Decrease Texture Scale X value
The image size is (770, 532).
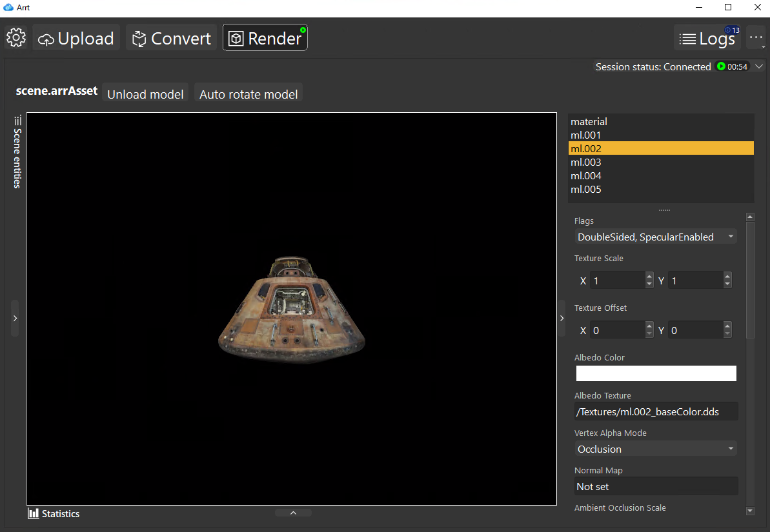[649, 284]
